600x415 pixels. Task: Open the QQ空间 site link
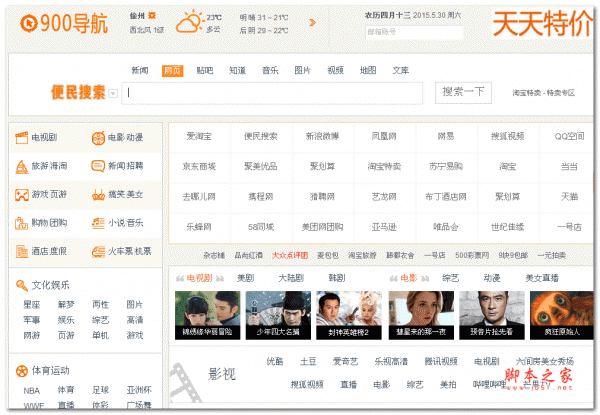(569, 136)
